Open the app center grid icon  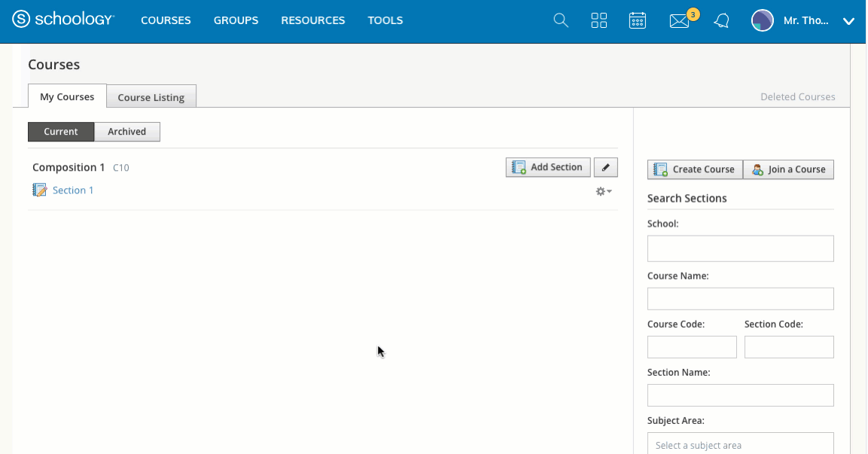[x=598, y=20]
